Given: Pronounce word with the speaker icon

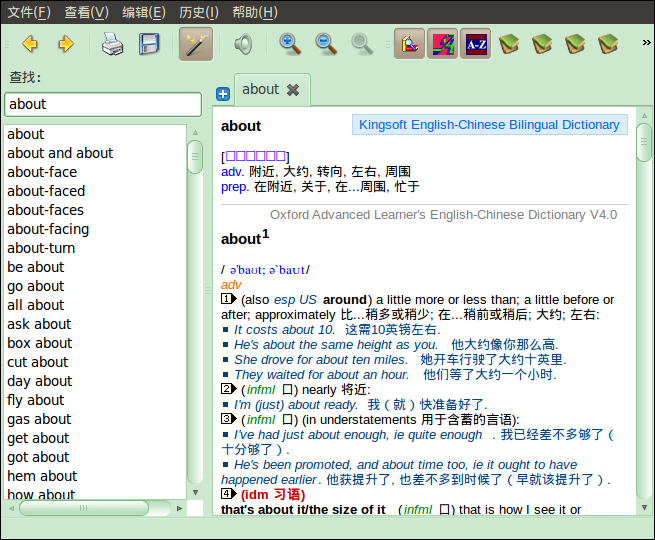Looking at the screenshot, I should click(x=243, y=44).
